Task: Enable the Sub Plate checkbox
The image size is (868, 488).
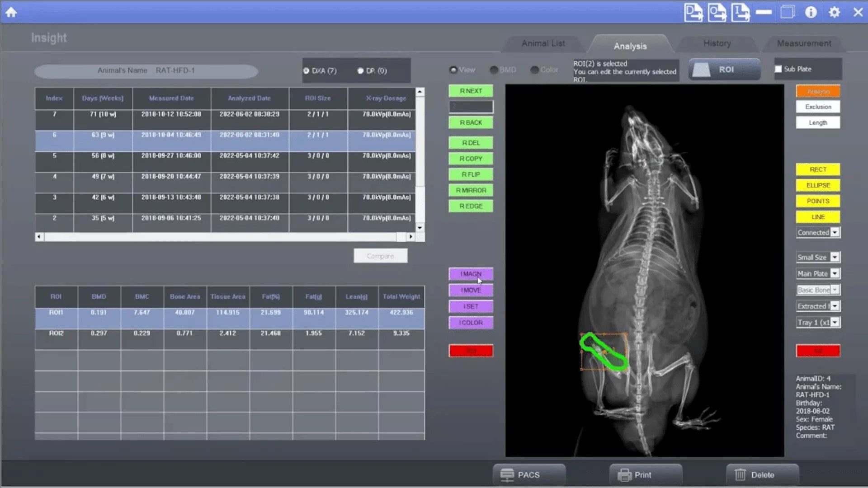Action: pyautogui.click(x=778, y=69)
